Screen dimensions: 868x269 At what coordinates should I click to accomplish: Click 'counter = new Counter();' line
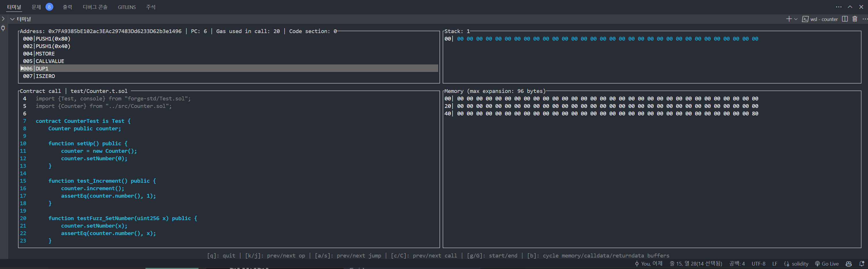point(99,151)
